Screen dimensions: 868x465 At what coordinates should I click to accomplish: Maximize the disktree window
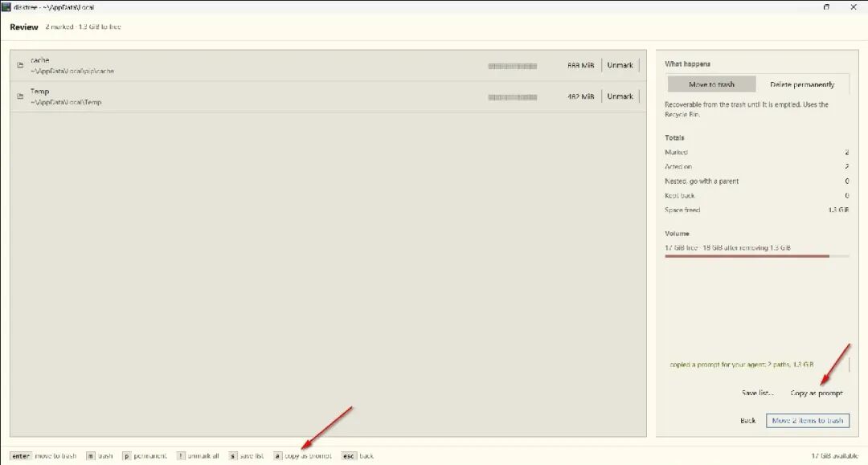point(826,7)
